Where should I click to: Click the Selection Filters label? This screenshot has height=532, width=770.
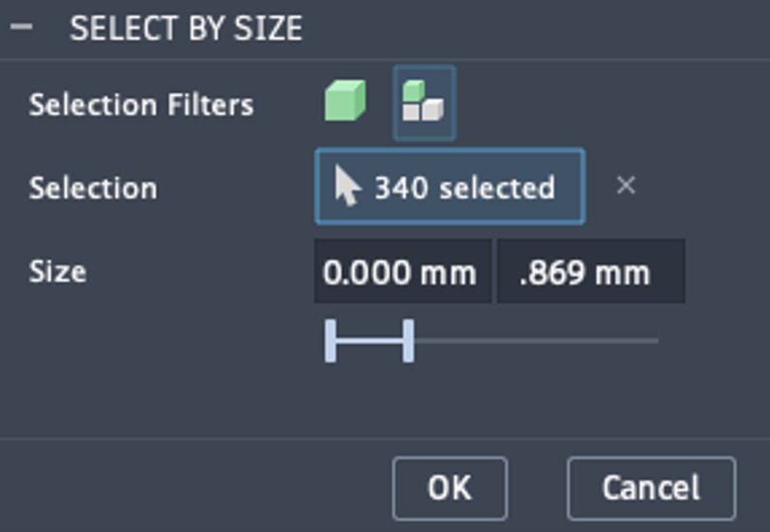(141, 104)
